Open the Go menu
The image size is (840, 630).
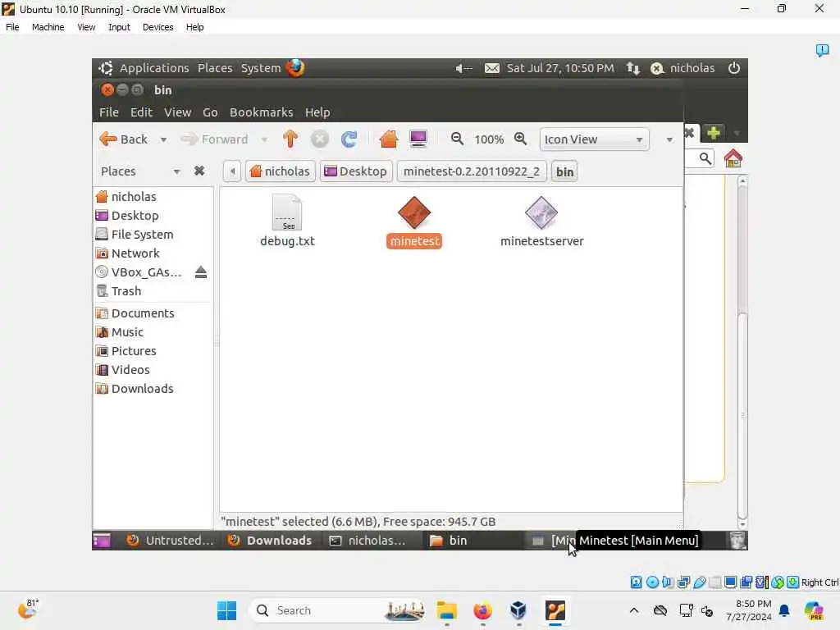tap(210, 112)
